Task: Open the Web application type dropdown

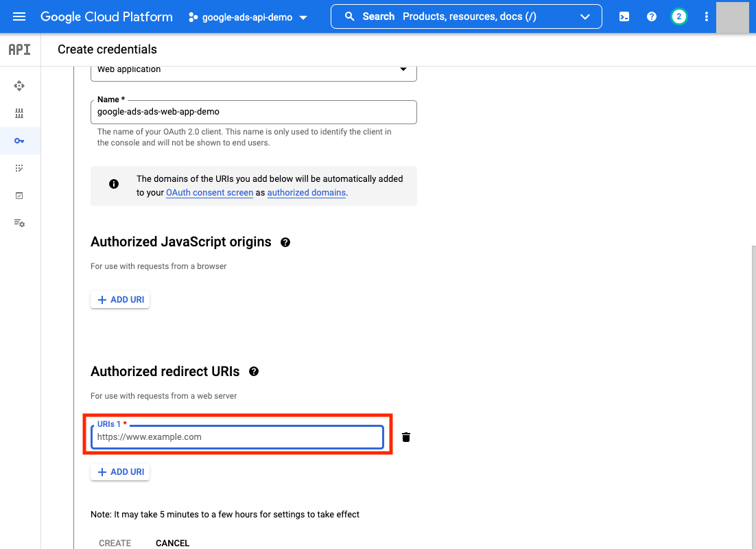Action: (x=254, y=71)
